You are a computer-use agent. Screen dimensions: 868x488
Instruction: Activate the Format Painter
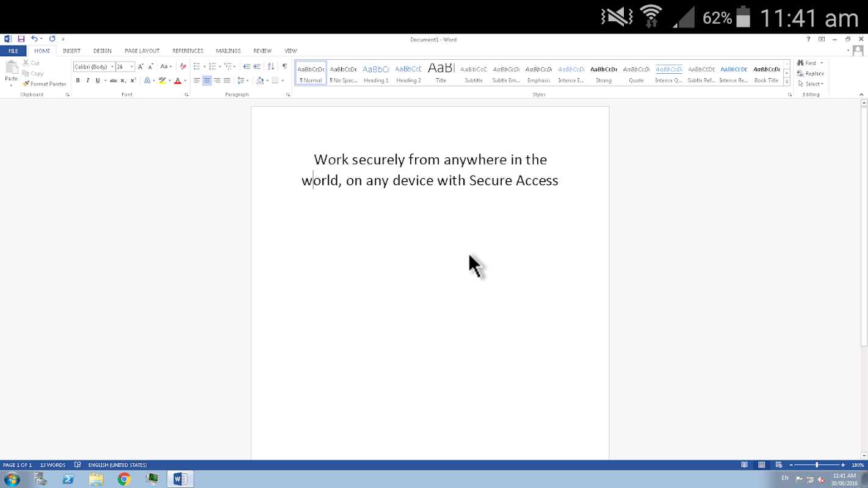point(44,84)
